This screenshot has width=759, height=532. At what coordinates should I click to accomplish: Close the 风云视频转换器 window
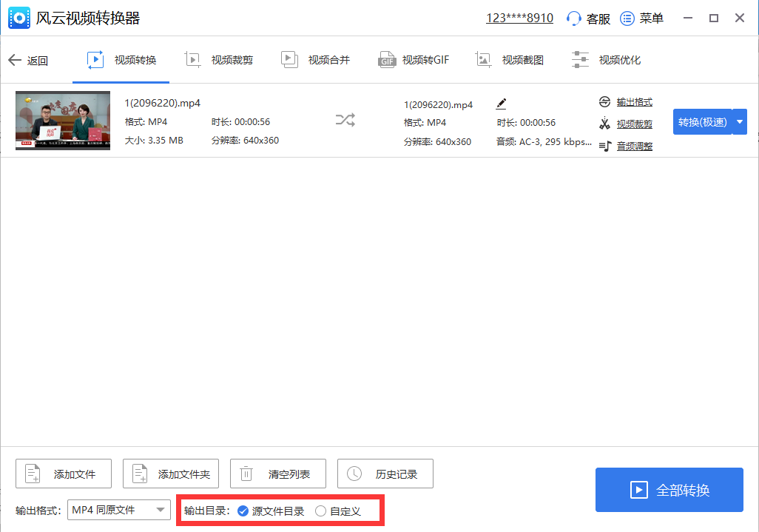pos(740,18)
